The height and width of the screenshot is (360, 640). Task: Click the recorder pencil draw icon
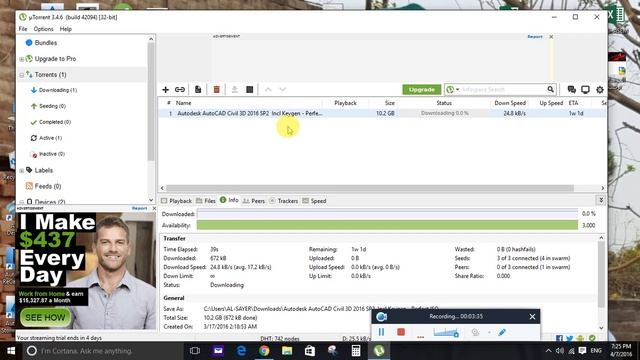[x=502, y=332]
